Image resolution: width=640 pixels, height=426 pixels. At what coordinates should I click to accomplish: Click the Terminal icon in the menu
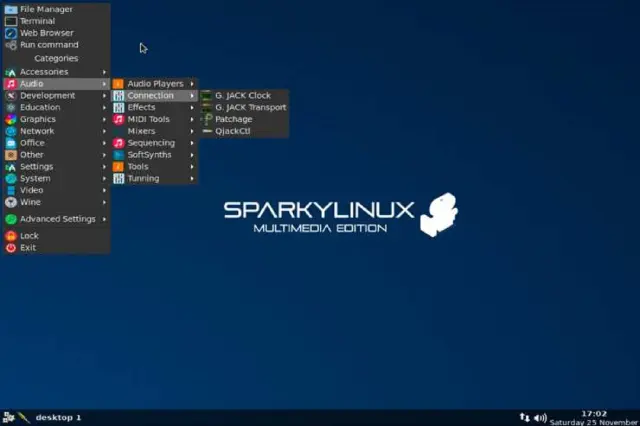point(11,21)
